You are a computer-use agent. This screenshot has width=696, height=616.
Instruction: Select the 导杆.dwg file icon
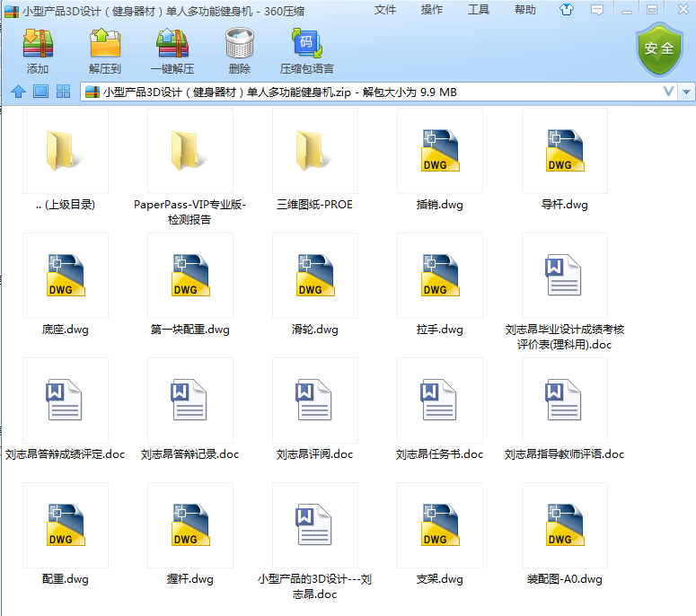coord(565,151)
